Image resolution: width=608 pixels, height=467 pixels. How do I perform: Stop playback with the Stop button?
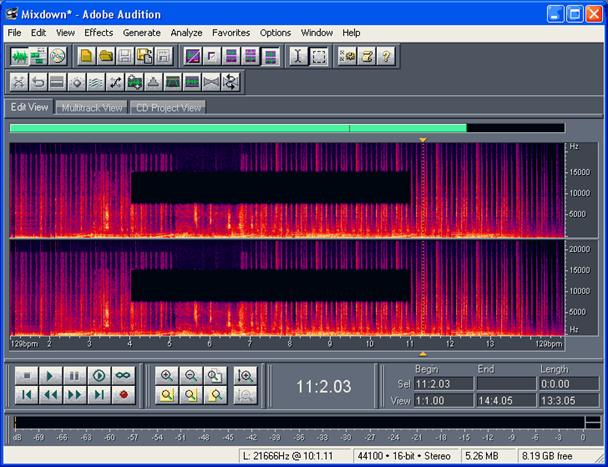[x=27, y=376]
